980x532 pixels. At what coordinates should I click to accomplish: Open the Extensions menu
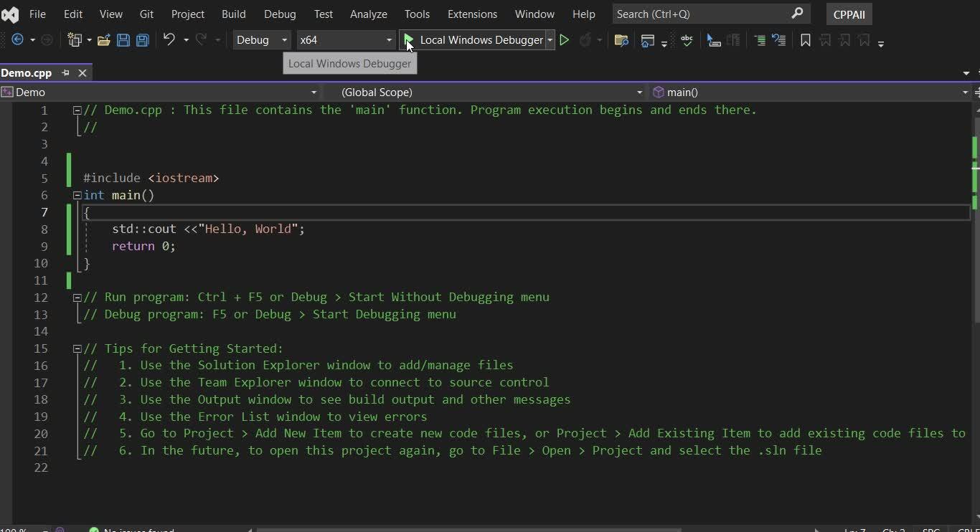[x=472, y=14]
